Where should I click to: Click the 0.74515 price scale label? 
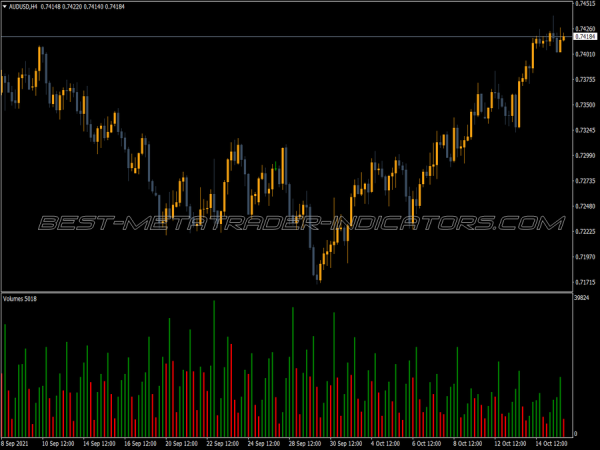pos(586,4)
